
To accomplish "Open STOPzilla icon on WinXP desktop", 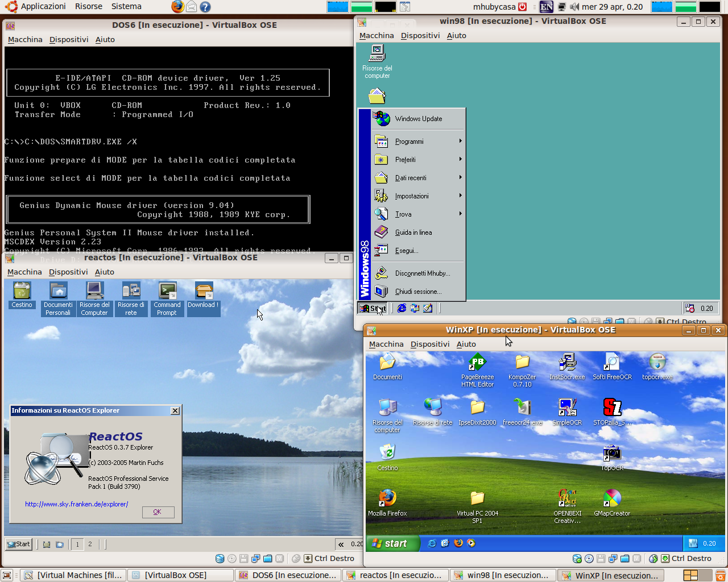I will point(612,412).
